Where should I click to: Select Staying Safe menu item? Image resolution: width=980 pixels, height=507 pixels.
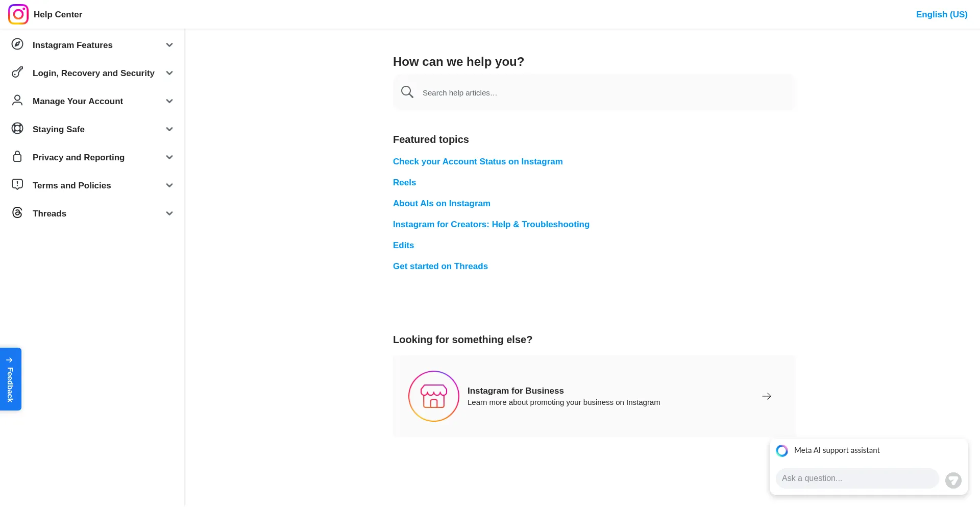coord(59,129)
